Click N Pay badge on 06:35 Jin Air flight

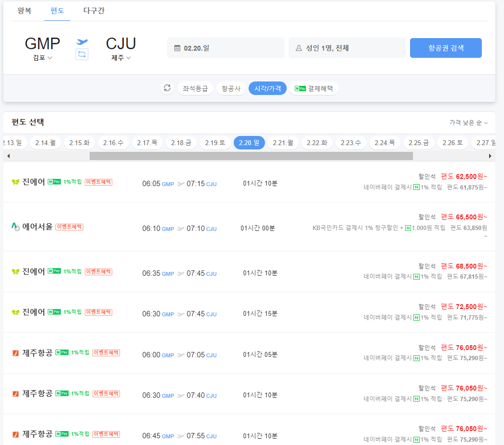(x=54, y=271)
